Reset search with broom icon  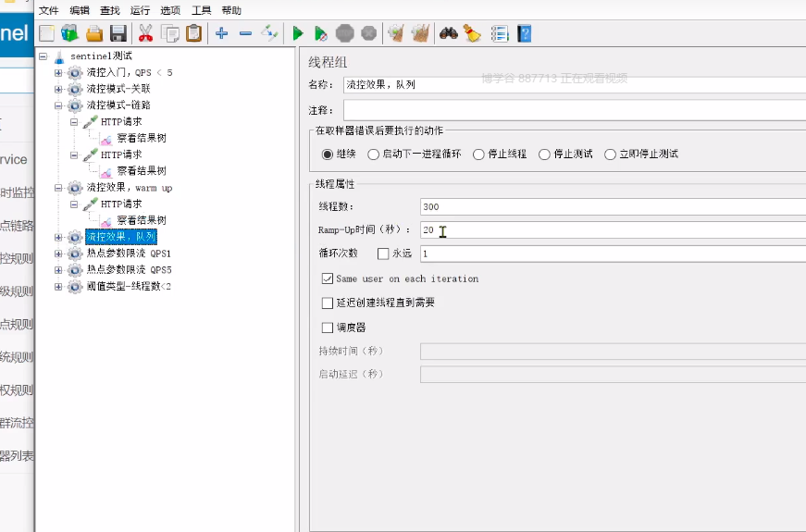point(472,34)
